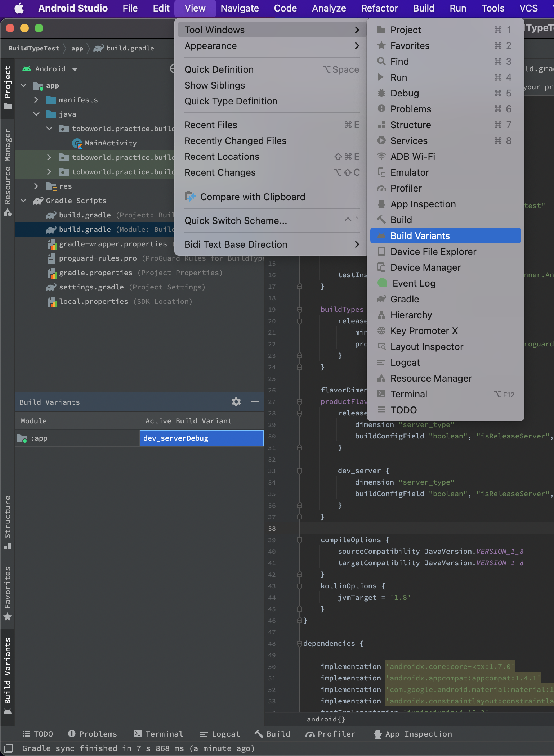Viewport: 554px width, 756px height.
Task: Open the Problems bottom tool button
Action: 93,734
